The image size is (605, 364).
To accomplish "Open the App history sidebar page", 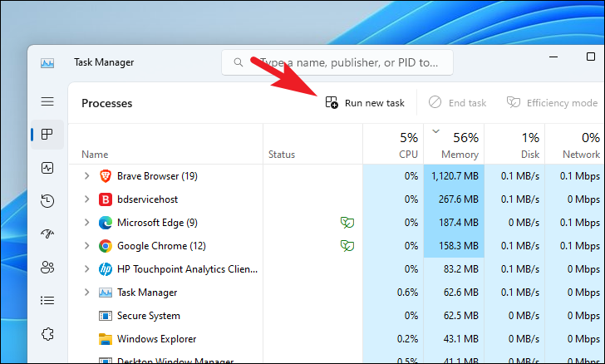I will [47, 201].
